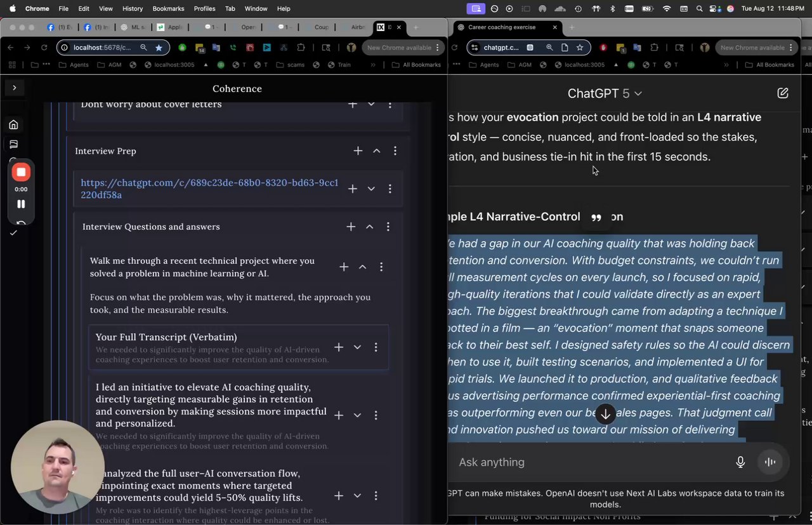This screenshot has width=812, height=525.
Task: Add item under 'Walk me through a recent technical project'
Action: pos(344,267)
